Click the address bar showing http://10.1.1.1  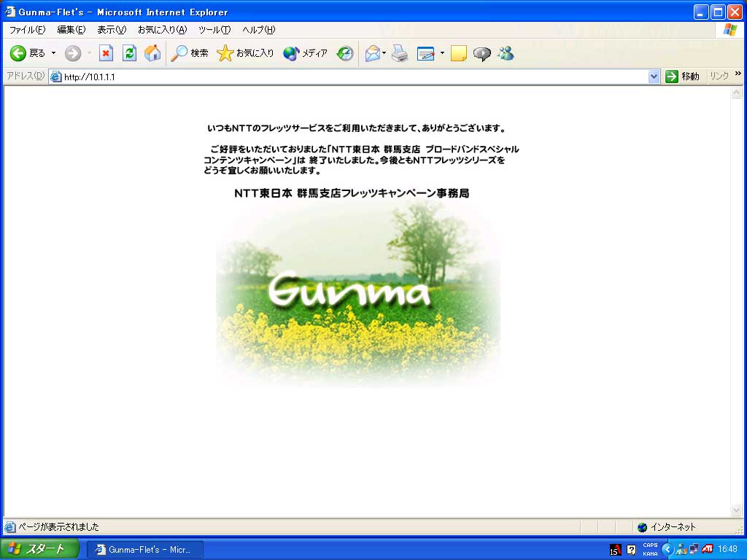click(355, 77)
